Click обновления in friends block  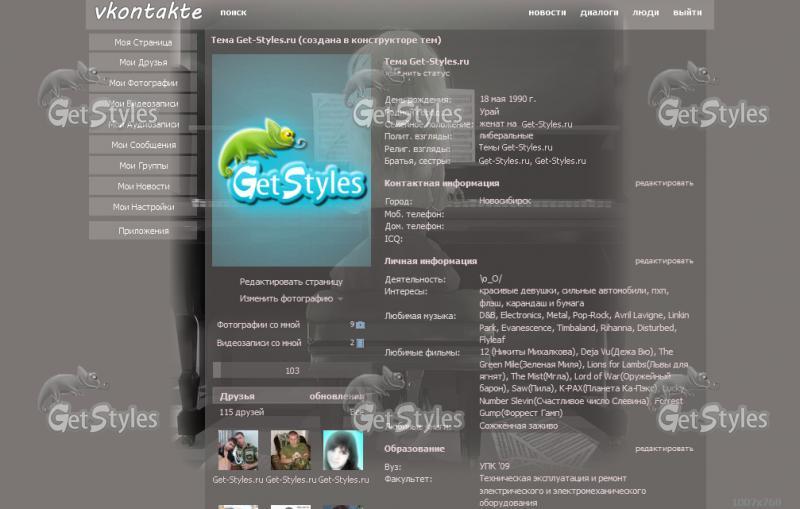click(x=337, y=396)
